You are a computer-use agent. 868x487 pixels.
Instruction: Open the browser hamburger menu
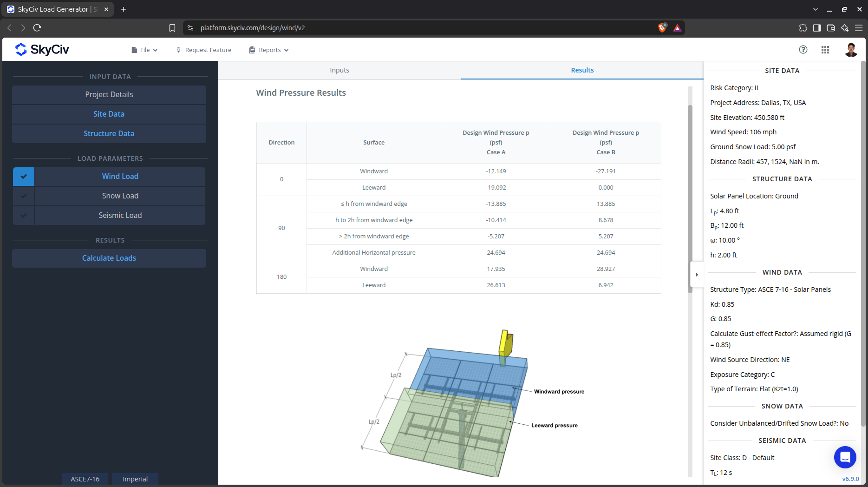859,28
